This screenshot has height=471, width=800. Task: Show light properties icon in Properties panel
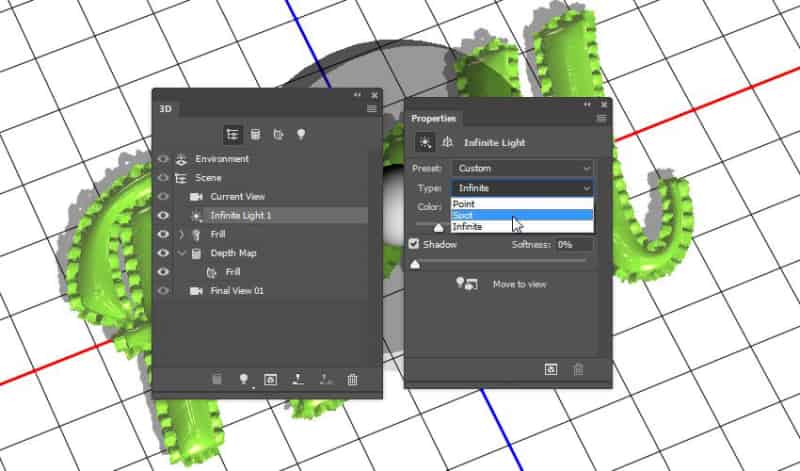point(425,143)
